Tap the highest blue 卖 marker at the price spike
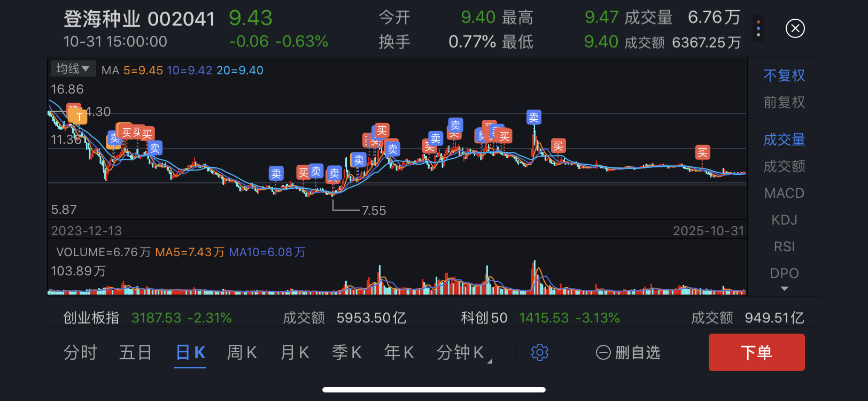This screenshot has width=868, height=401. pyautogui.click(x=533, y=117)
